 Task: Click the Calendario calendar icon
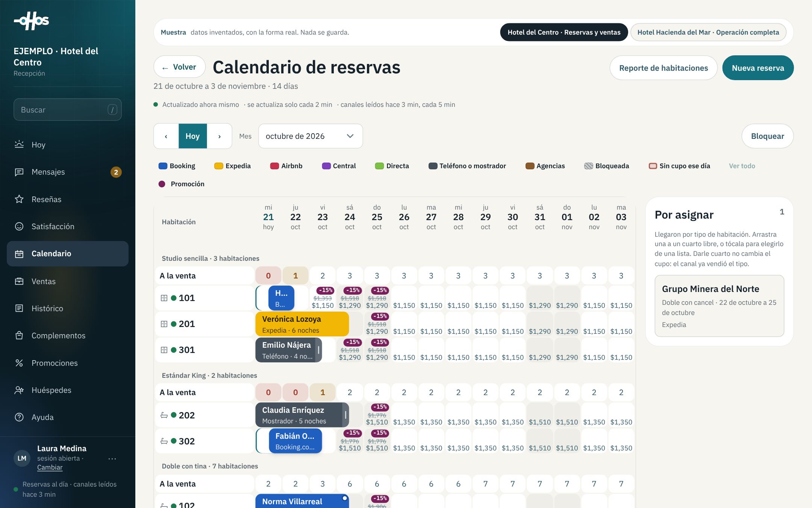[19, 254]
